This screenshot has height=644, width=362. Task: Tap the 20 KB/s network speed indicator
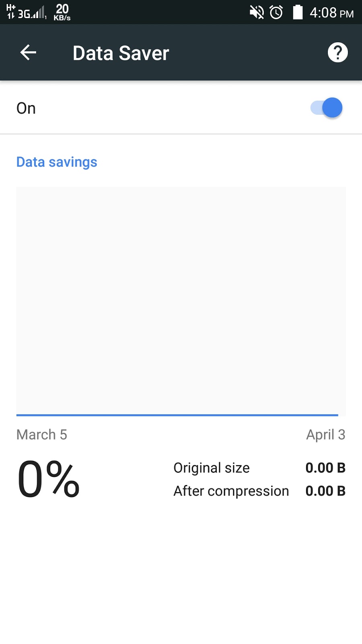(x=62, y=12)
